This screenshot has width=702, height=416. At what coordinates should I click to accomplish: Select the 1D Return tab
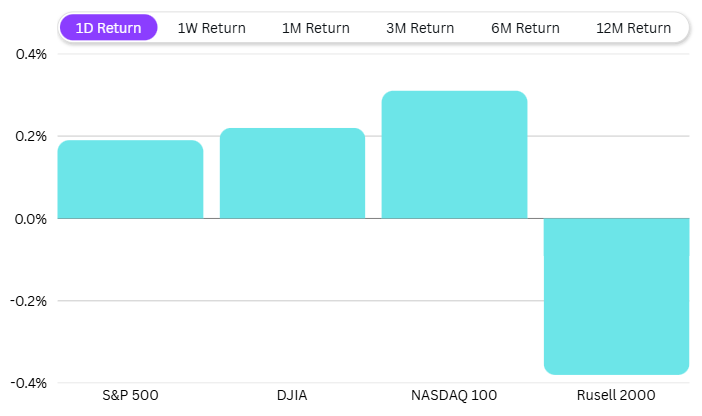pyautogui.click(x=108, y=28)
